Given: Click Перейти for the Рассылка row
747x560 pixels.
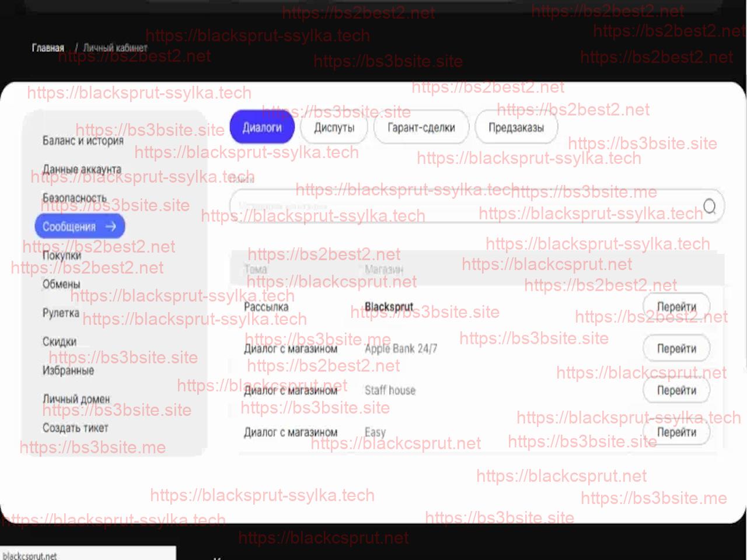Looking at the screenshot, I should (x=677, y=307).
